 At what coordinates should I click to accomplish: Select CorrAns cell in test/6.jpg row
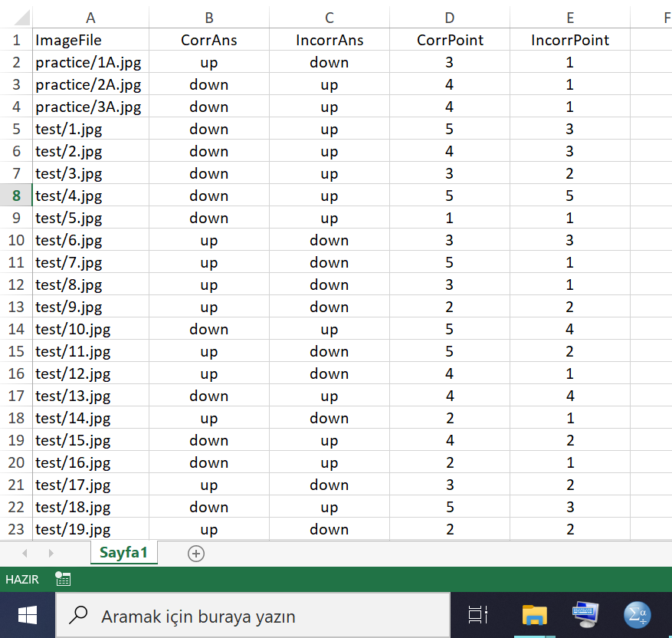(209, 240)
